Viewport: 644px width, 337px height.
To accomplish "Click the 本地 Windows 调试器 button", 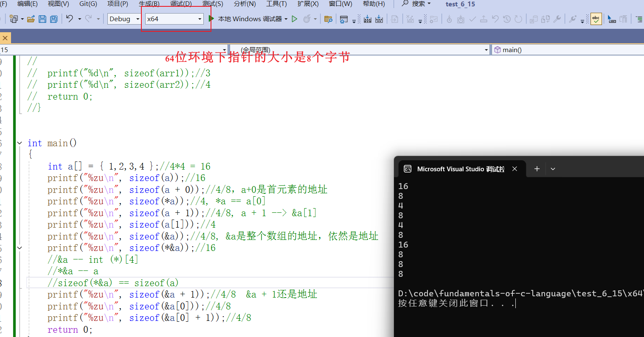I will click(x=250, y=19).
